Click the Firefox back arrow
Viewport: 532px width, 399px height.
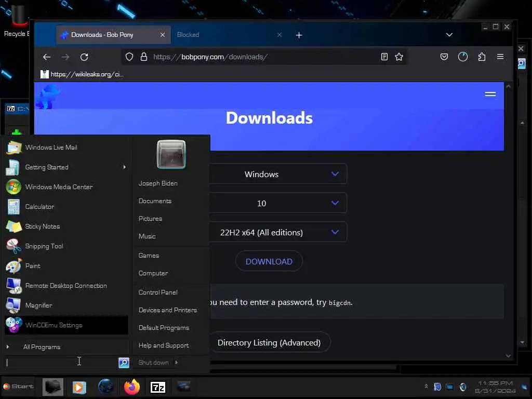click(47, 57)
